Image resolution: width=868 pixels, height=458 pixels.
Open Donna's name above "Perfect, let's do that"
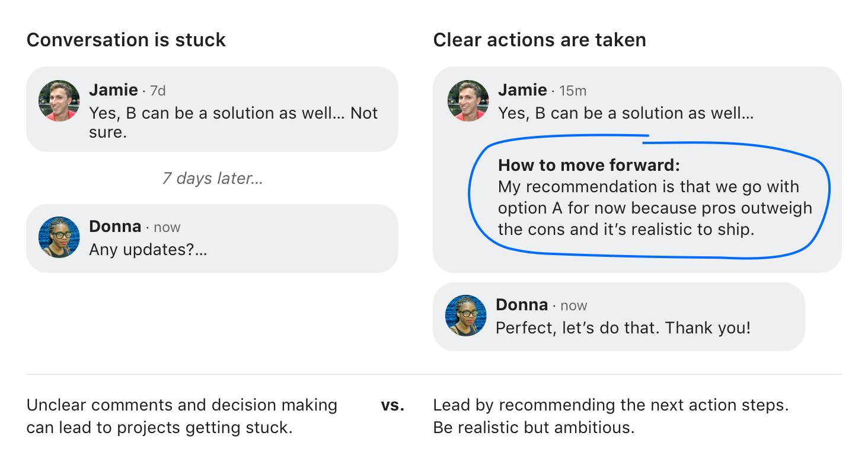[522, 305]
